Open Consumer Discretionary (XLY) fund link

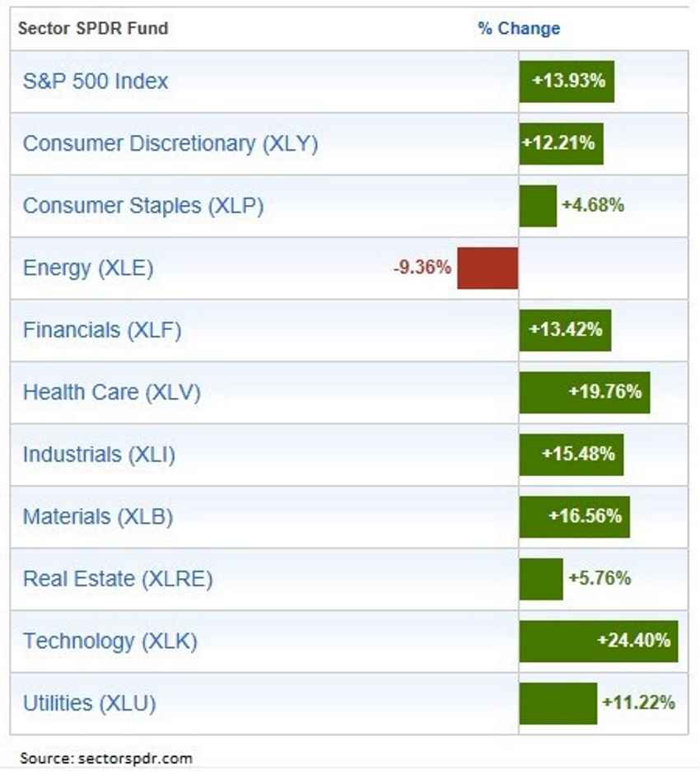170,143
